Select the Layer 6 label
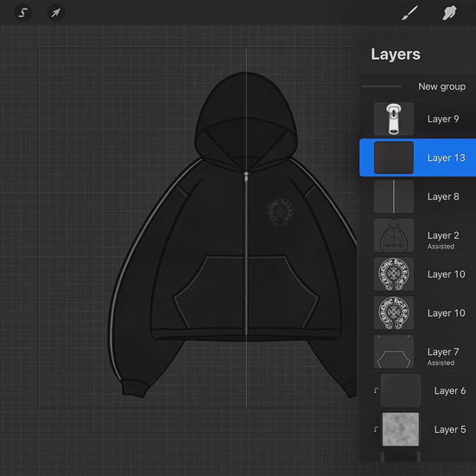 click(x=450, y=390)
